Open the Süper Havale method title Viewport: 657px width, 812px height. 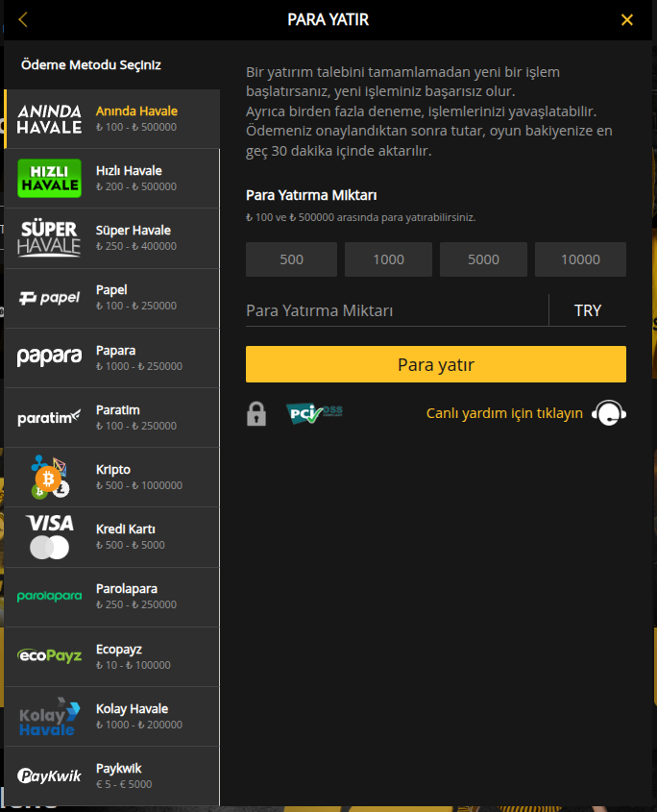(134, 230)
